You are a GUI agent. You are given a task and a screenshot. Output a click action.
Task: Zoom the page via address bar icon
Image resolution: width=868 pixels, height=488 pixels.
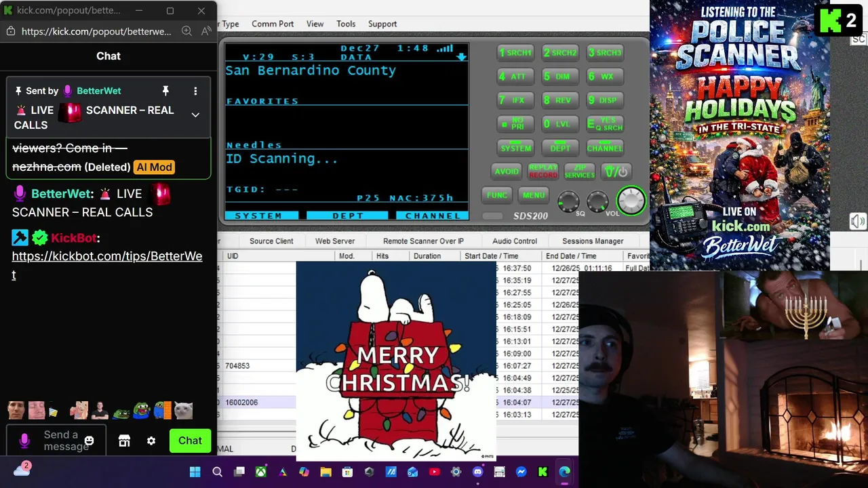(x=186, y=31)
